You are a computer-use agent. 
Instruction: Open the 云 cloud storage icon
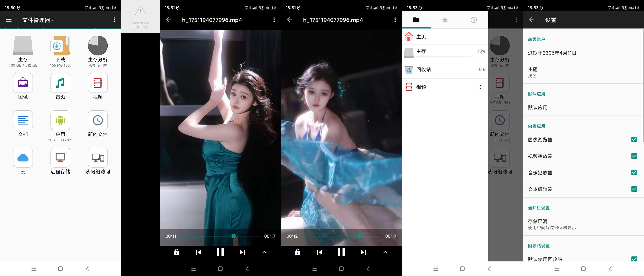(23, 158)
